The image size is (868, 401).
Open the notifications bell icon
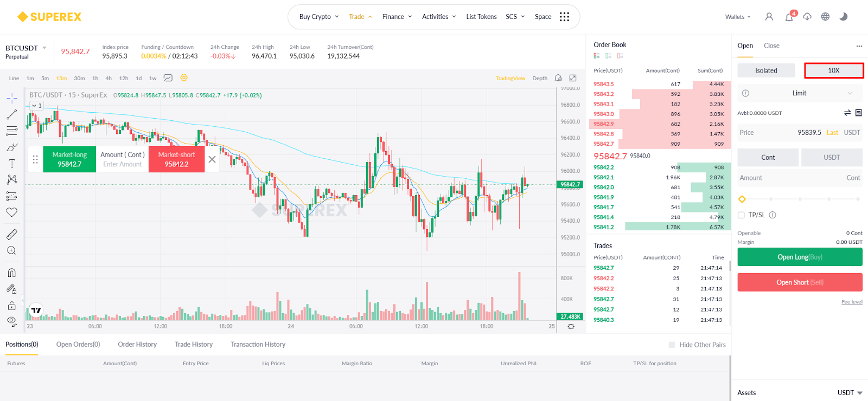(x=789, y=17)
